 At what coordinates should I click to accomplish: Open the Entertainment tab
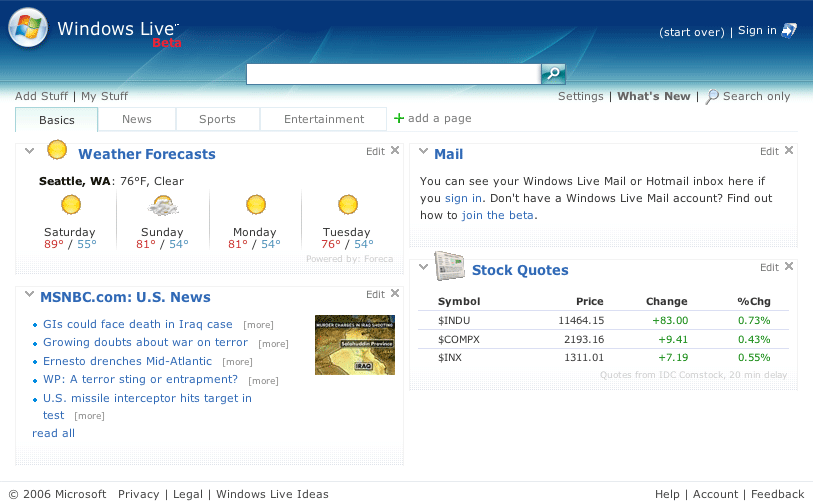tap(324, 119)
